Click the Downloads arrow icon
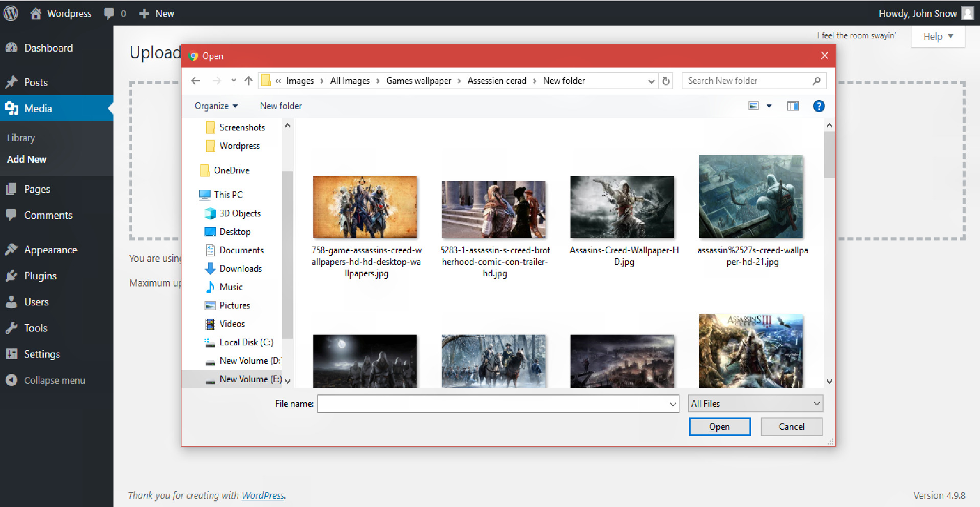 click(210, 269)
